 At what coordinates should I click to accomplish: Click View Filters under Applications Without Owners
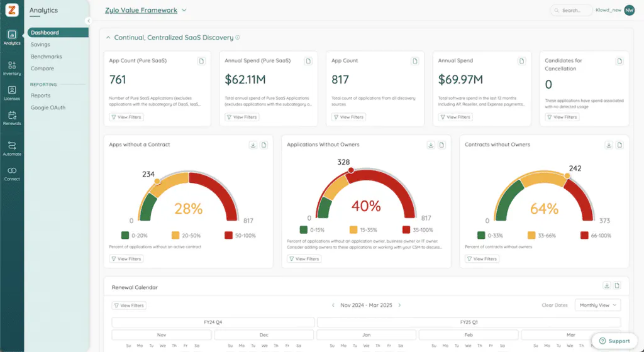(x=304, y=259)
